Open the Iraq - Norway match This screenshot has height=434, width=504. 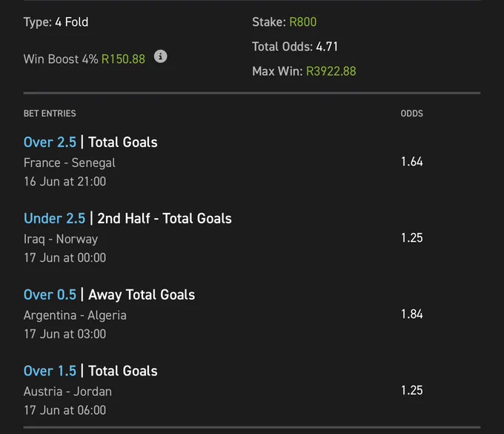click(x=61, y=239)
